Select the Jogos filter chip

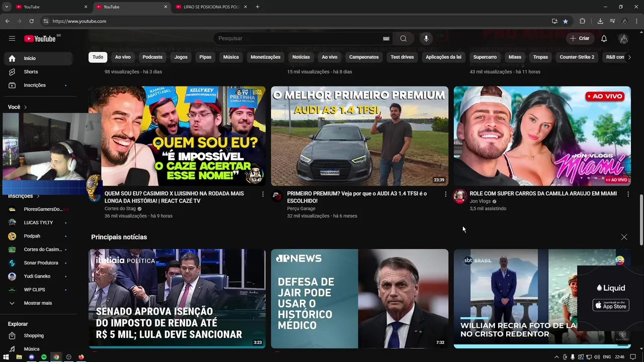(181, 57)
